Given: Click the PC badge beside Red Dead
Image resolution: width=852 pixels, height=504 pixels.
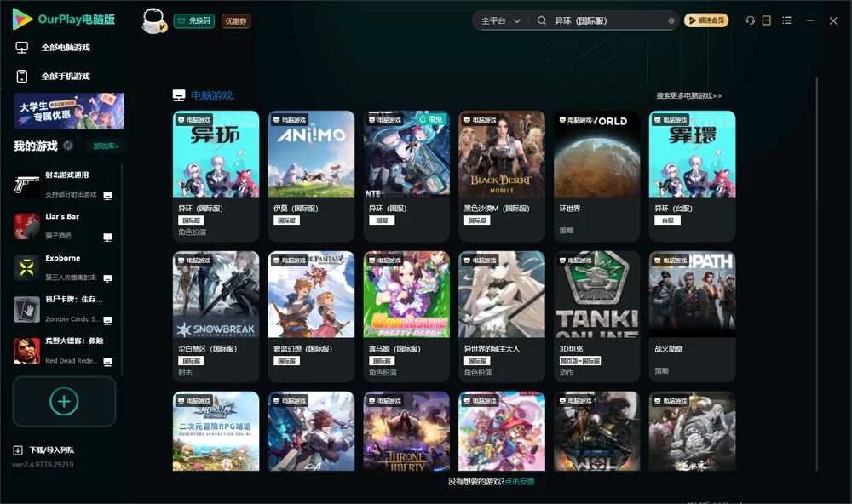Looking at the screenshot, I should [107, 363].
